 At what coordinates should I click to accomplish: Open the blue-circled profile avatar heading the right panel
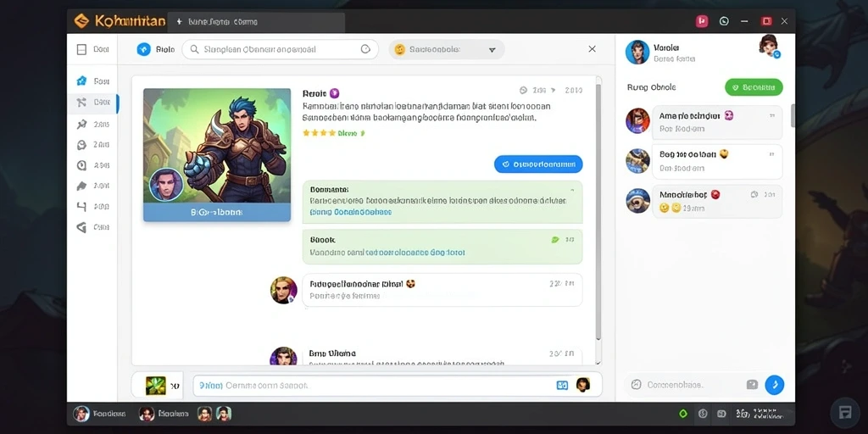(x=637, y=52)
